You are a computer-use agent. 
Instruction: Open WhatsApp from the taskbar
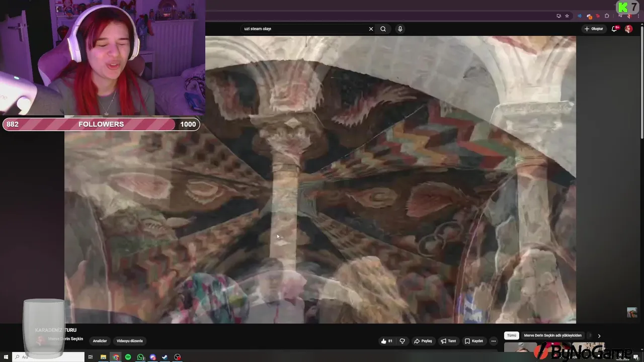[x=140, y=357]
